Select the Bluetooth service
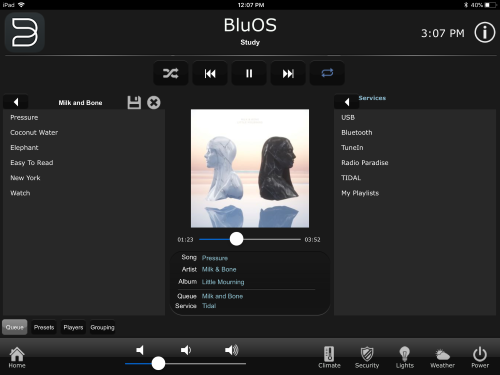This screenshot has height=375, width=500. 415,132
